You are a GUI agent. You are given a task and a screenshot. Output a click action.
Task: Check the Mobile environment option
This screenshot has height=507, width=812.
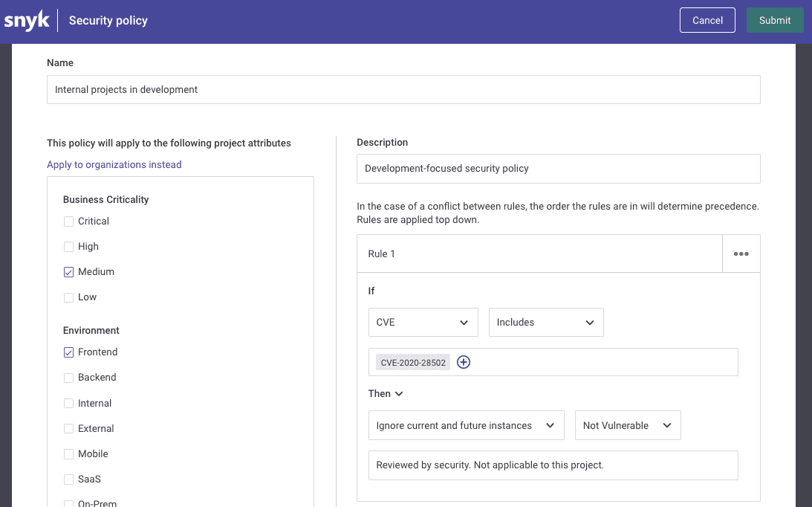(68, 453)
